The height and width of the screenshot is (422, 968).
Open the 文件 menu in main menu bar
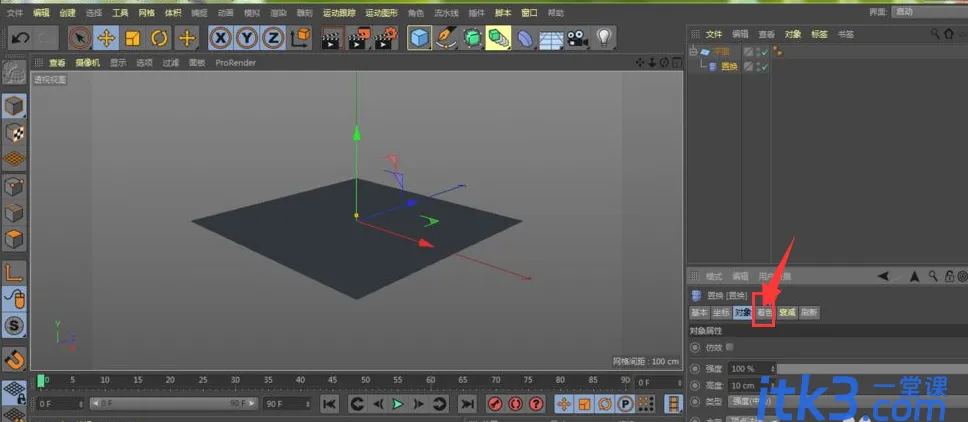15,12
